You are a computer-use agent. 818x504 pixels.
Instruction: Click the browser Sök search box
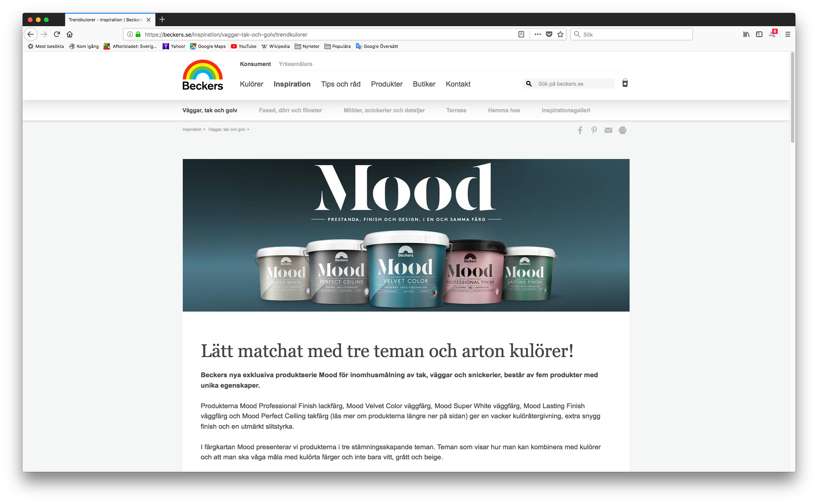click(632, 34)
